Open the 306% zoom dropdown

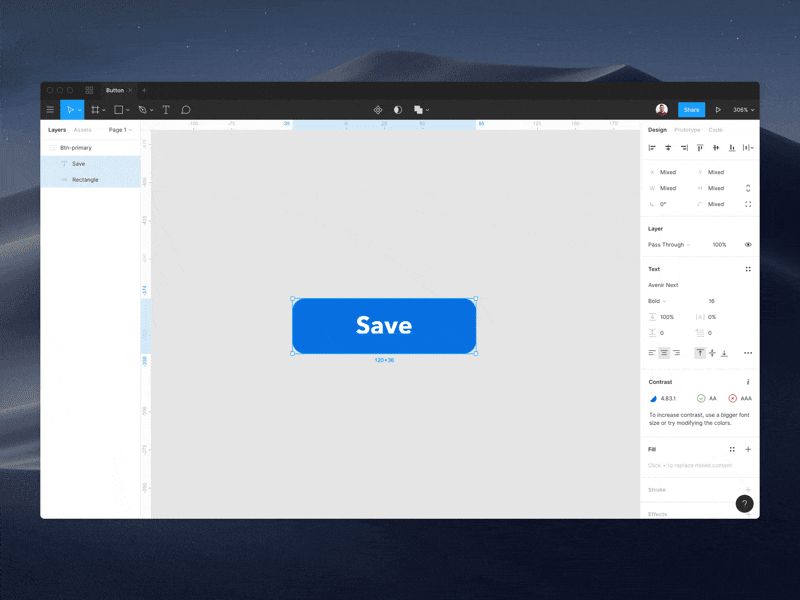tap(743, 110)
